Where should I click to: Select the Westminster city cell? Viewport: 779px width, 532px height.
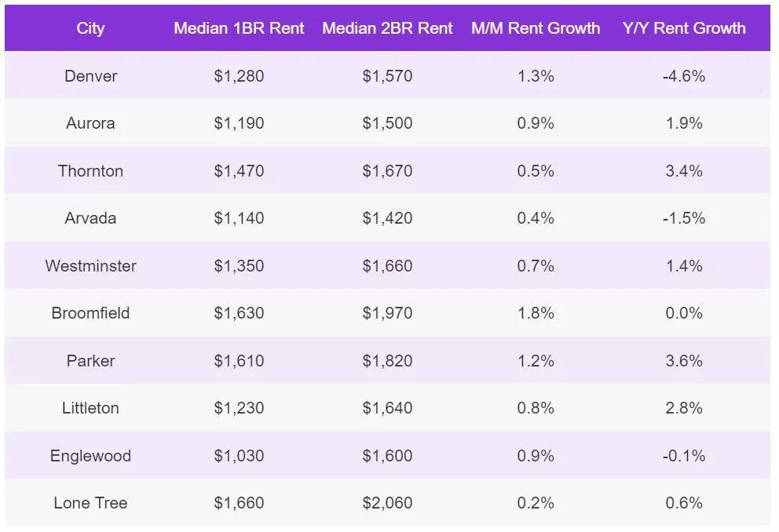point(90,266)
